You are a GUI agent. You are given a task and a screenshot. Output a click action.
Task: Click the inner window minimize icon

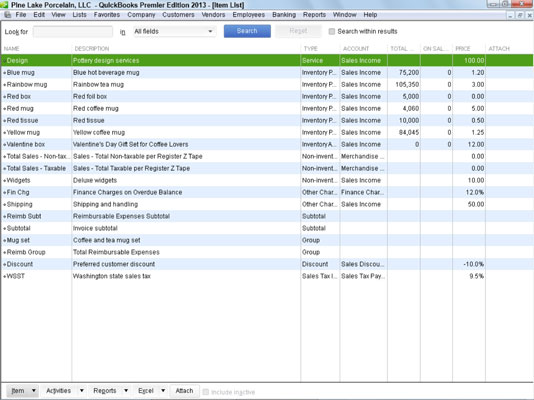pyautogui.click(x=510, y=15)
